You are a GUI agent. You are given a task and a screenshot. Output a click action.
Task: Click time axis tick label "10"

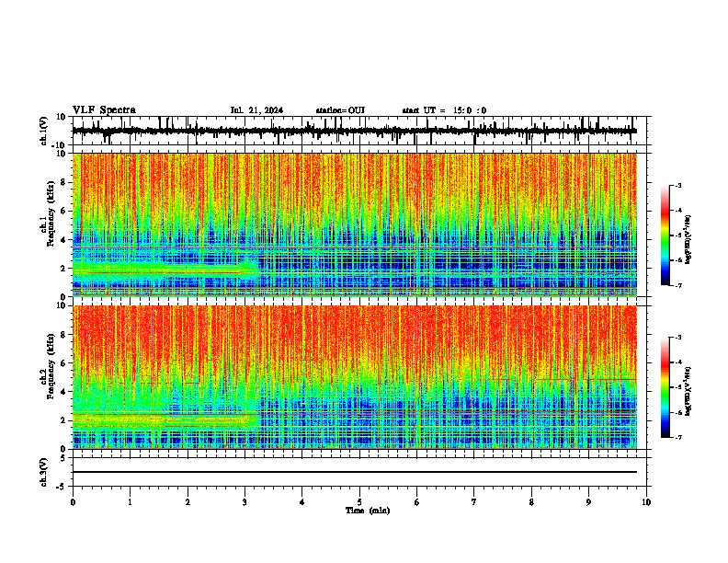pyautogui.click(x=646, y=502)
